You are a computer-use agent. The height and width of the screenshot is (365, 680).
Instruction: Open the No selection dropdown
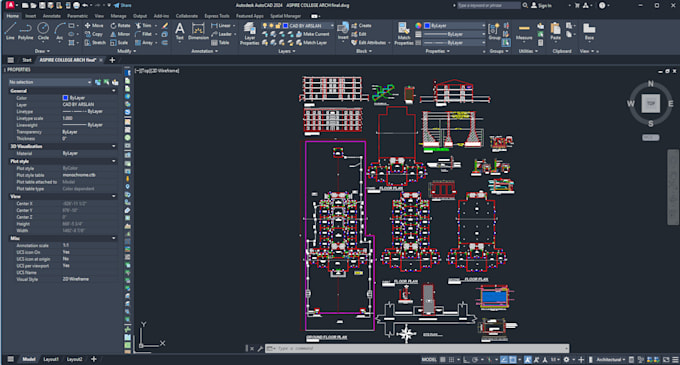pyautogui.click(x=50, y=82)
